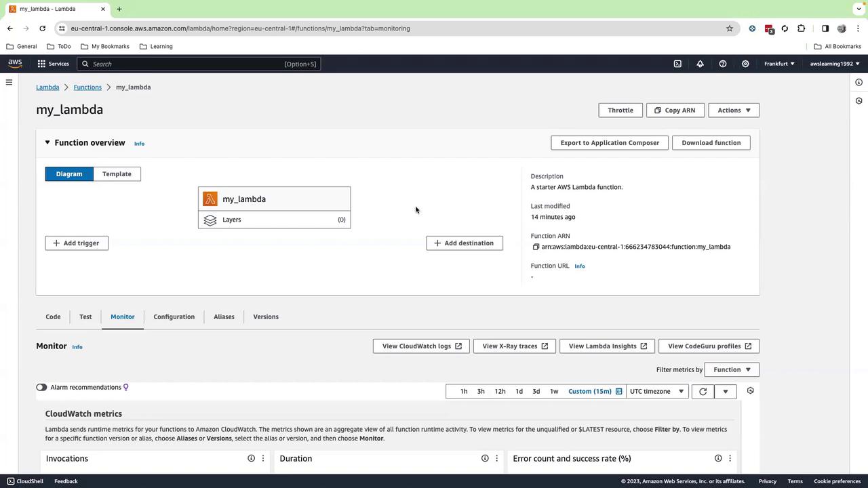The height and width of the screenshot is (488, 868).
Task: Go to the Functions breadcrumb link
Action: click(x=87, y=87)
